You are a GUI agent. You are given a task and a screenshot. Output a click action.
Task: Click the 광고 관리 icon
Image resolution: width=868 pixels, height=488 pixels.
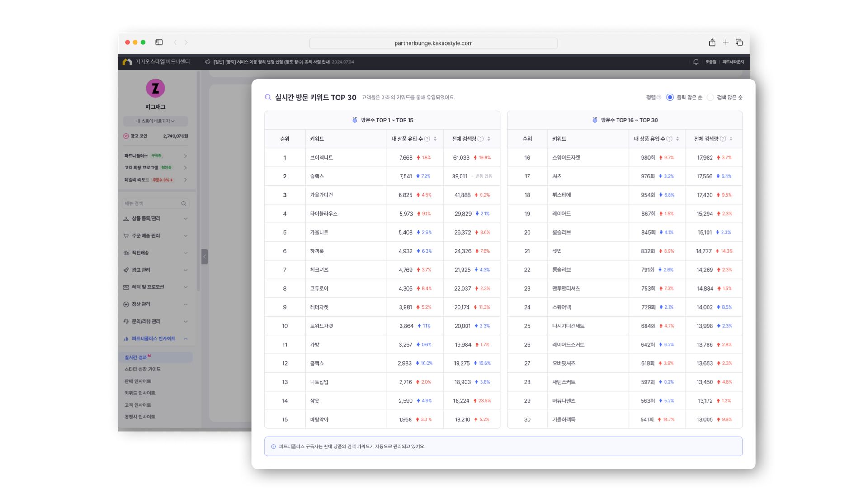[x=126, y=270]
